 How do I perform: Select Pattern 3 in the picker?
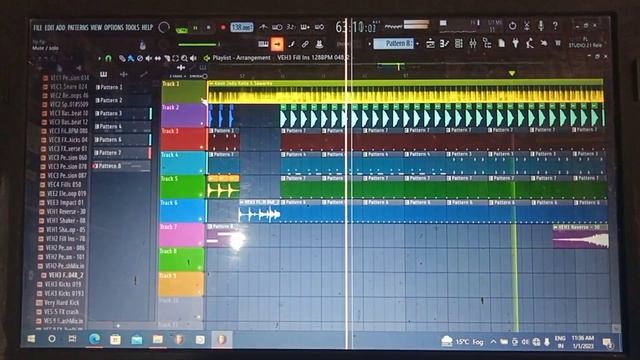coord(121,113)
